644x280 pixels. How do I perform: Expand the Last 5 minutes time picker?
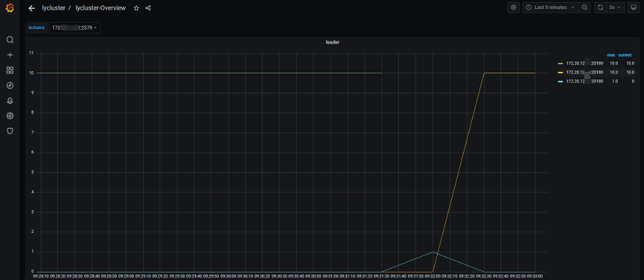550,7
